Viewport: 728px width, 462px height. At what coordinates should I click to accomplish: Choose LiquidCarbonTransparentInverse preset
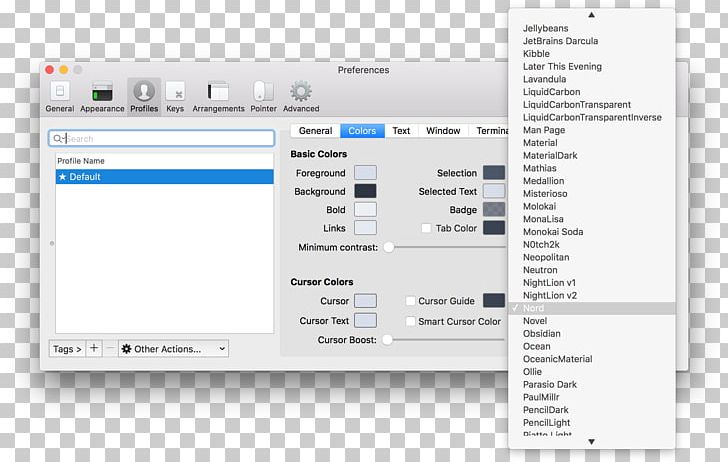point(592,117)
